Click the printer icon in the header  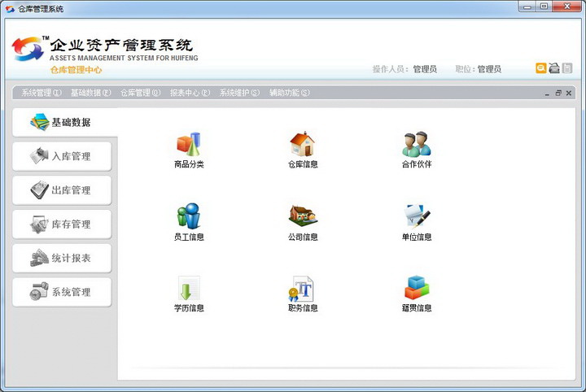pos(554,68)
